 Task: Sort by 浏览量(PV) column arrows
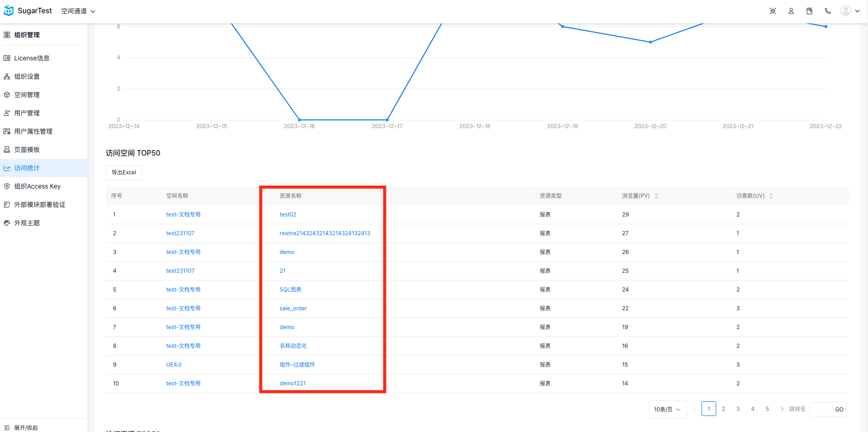[656, 196]
